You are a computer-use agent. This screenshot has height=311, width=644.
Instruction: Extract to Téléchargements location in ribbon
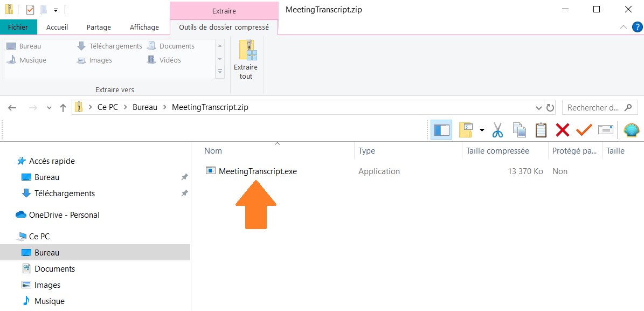click(109, 46)
